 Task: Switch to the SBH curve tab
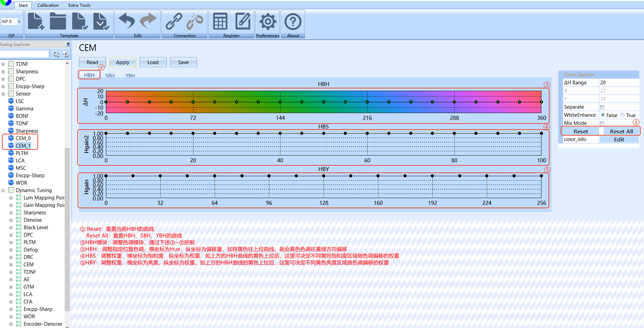tap(110, 75)
